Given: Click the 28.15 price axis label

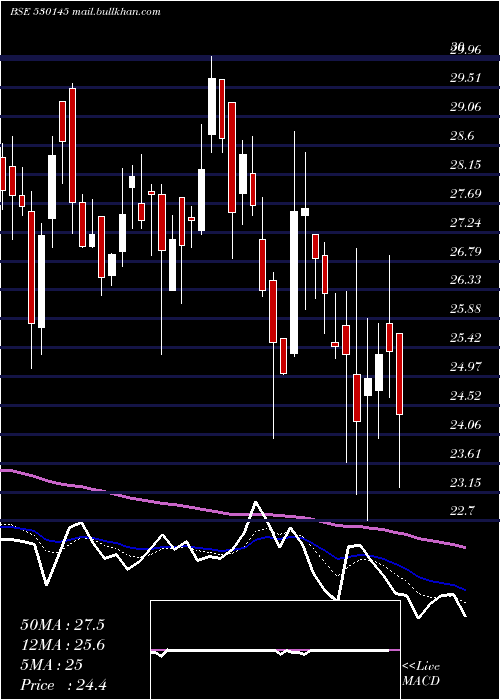Looking at the screenshot, I should (466, 165).
